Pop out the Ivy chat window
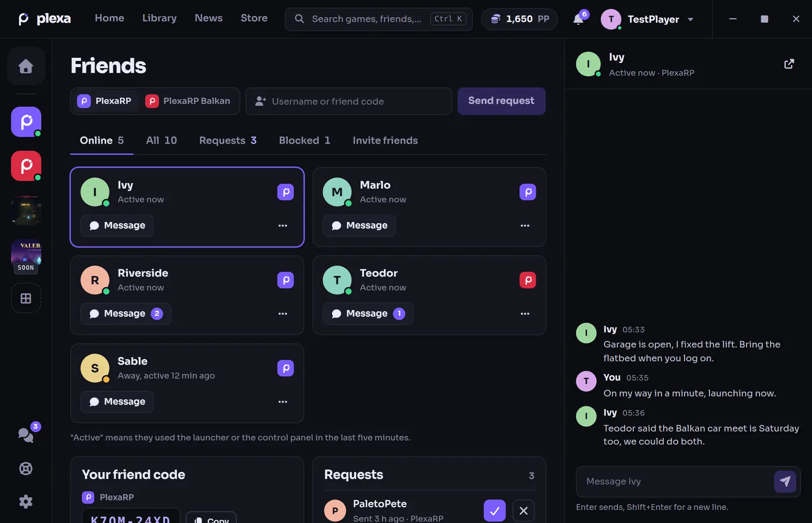Image resolution: width=812 pixels, height=523 pixels. pyautogui.click(x=789, y=64)
